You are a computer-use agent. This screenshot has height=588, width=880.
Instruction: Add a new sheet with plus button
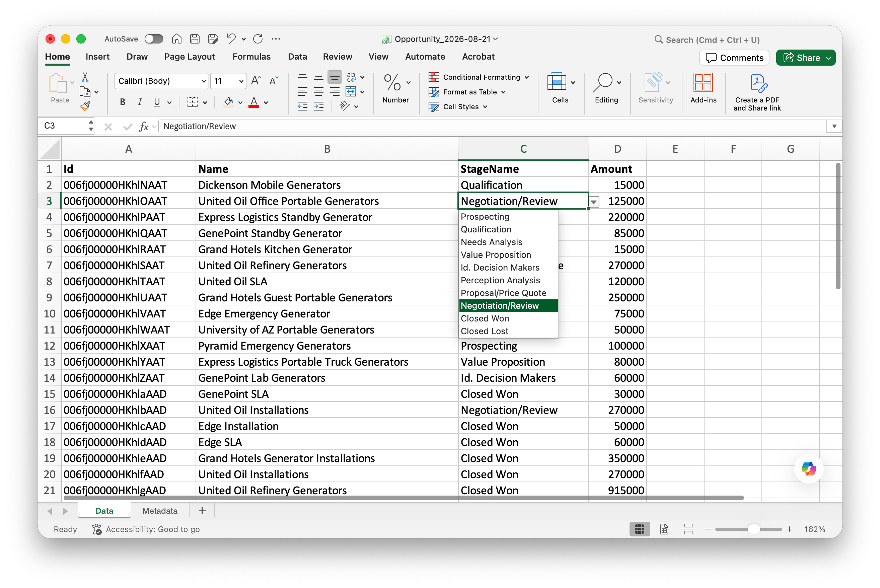[202, 511]
